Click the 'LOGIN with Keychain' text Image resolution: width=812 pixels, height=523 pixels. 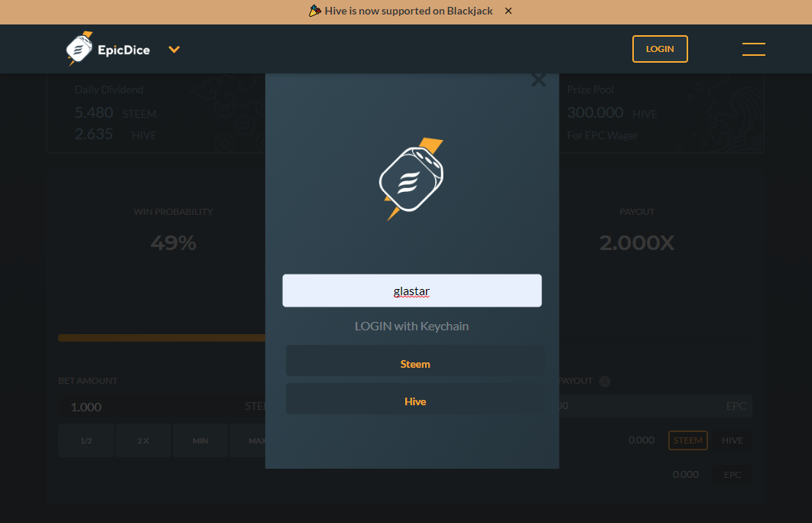tap(411, 326)
